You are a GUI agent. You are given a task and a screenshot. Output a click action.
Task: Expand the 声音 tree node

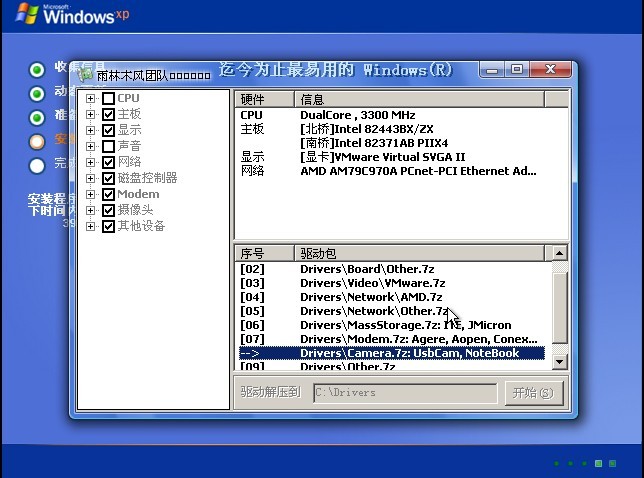click(90, 146)
